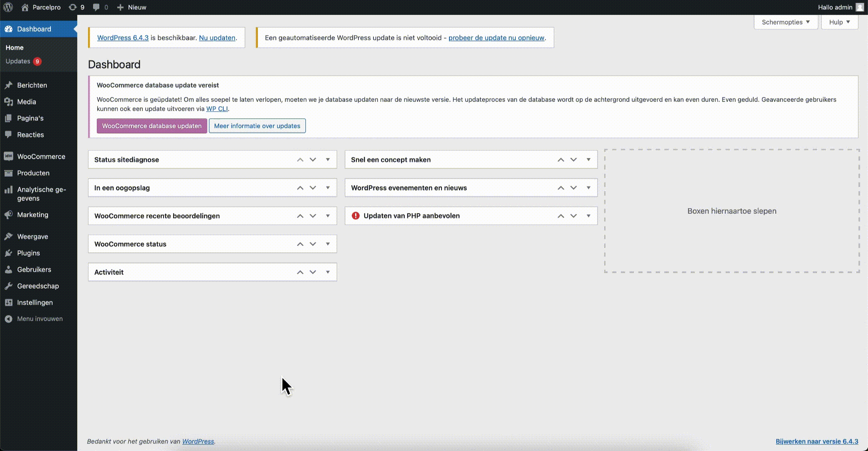Open the WP CLI link
Screen dimensions: 868x451
pos(217,109)
